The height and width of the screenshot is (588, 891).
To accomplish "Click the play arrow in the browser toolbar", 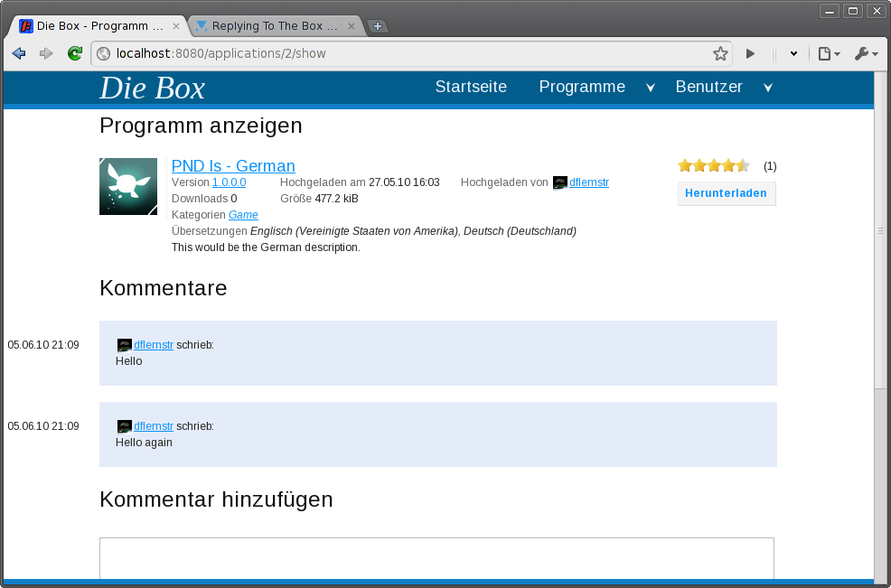I will point(750,54).
